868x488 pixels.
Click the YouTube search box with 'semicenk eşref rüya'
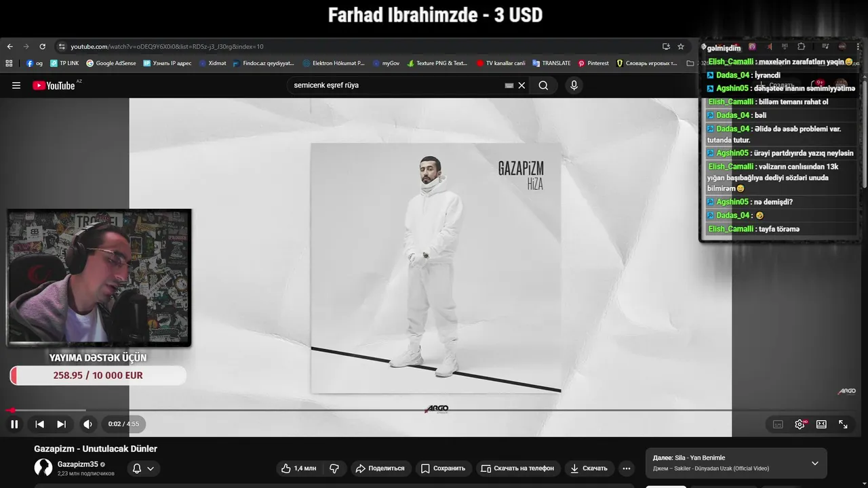pyautogui.click(x=397, y=85)
